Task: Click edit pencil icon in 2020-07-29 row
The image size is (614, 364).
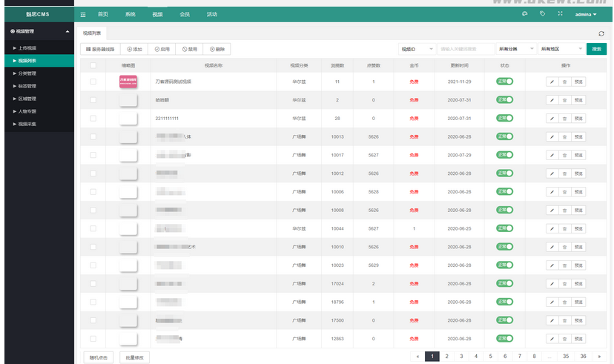Action: (552, 155)
